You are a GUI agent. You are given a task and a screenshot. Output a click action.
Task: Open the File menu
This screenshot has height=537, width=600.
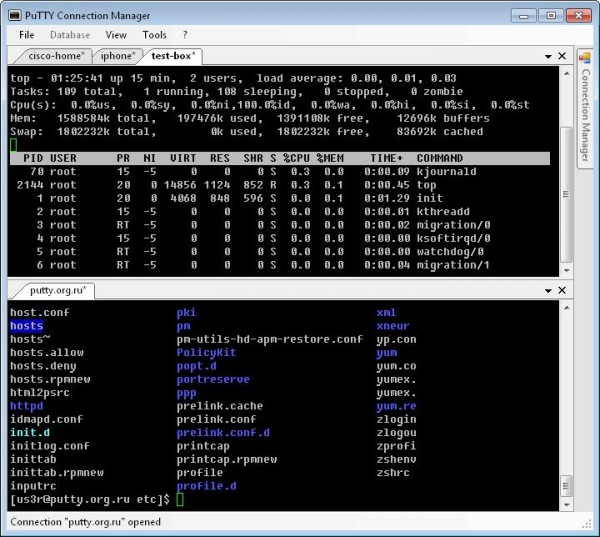point(26,35)
